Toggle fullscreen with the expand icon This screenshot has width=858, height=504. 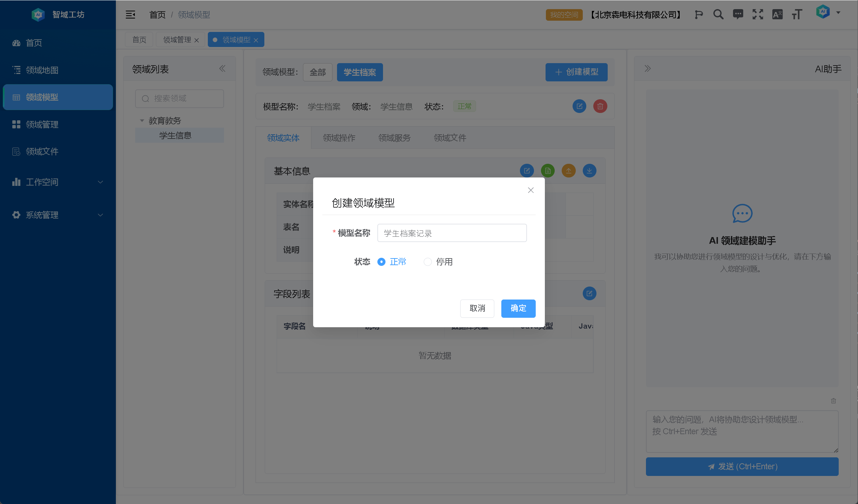tap(758, 14)
